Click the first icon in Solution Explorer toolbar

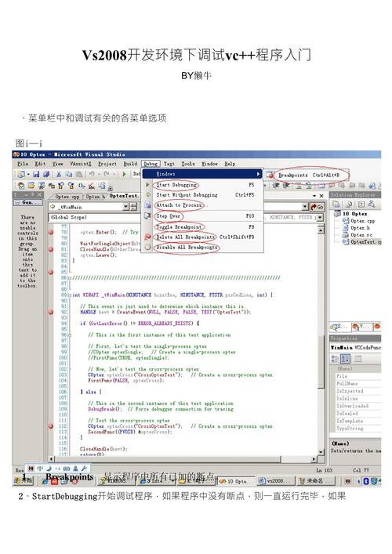(x=336, y=204)
